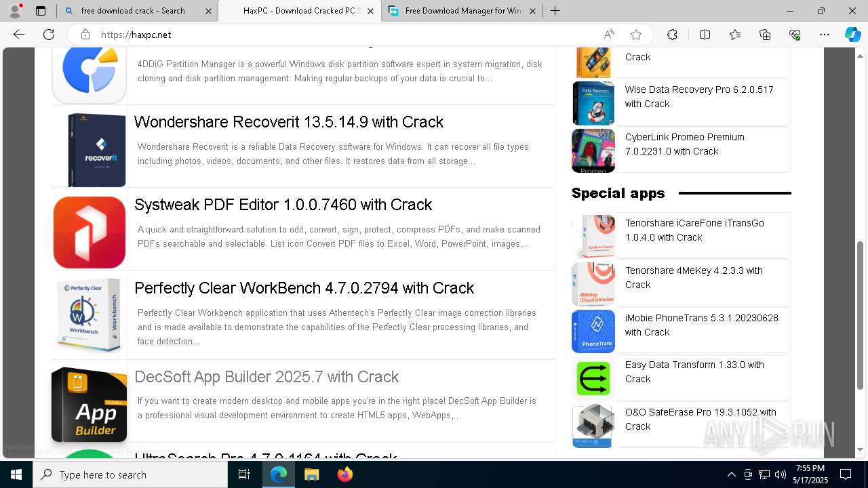
Task: Open the tab actions menu icon
Action: [41, 11]
